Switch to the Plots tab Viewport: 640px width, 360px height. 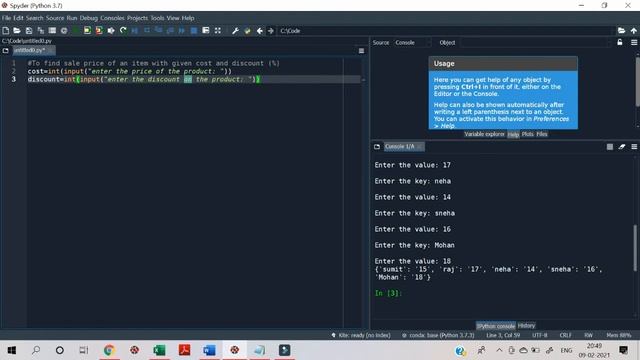pos(527,134)
